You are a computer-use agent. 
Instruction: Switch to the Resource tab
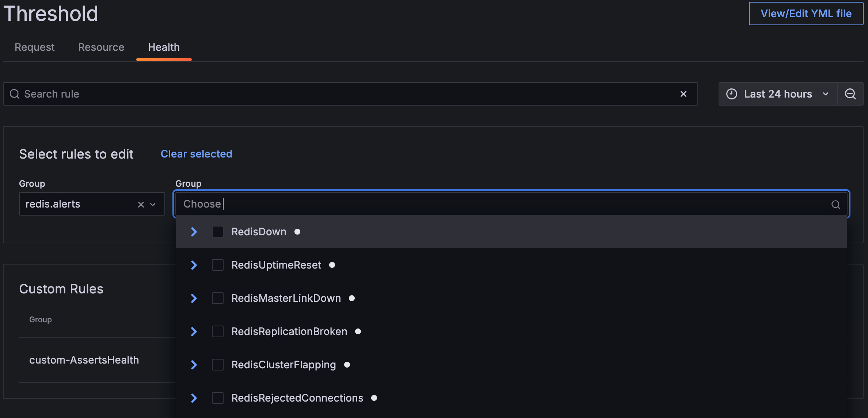101,47
